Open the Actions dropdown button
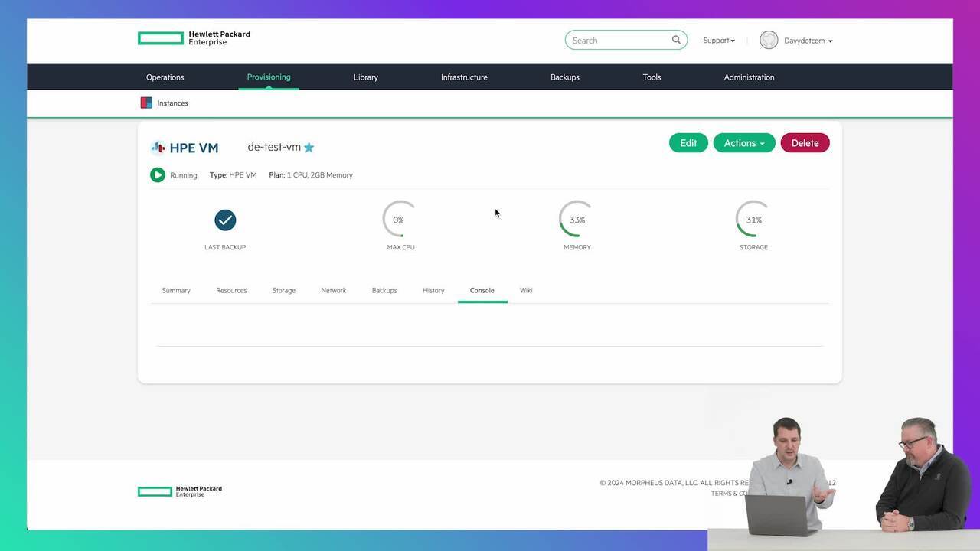Screen dimensions: 980x551 pyautogui.click(x=744, y=143)
